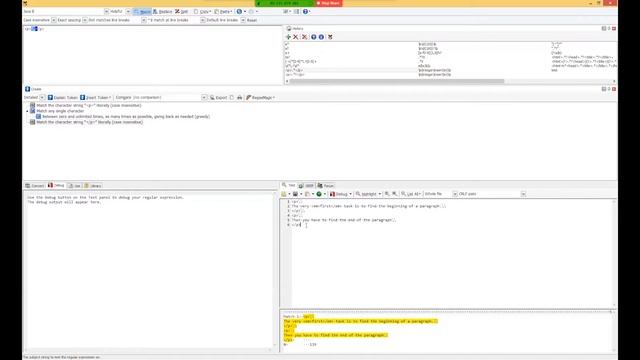Add a regex to the History list
Viewport: 640px width, 360px height.
pyautogui.click(x=288, y=37)
